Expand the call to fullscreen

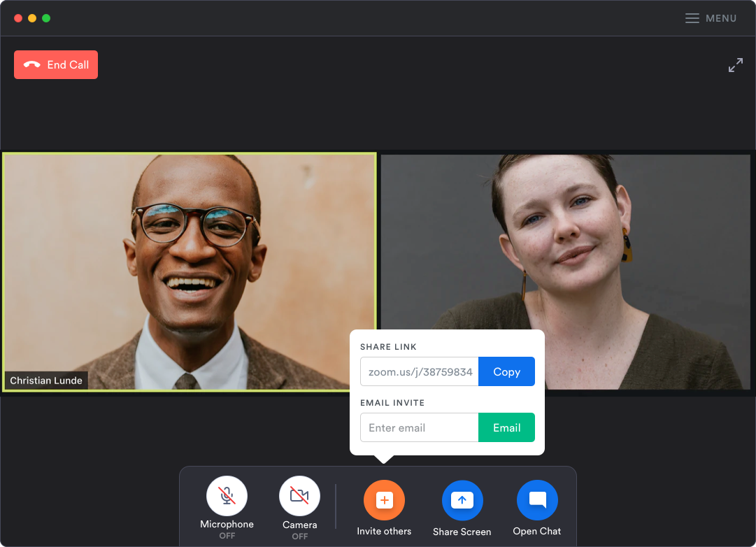coord(735,65)
